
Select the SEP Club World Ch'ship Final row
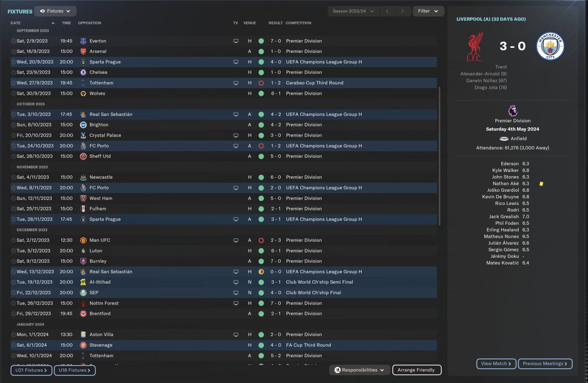224,292
